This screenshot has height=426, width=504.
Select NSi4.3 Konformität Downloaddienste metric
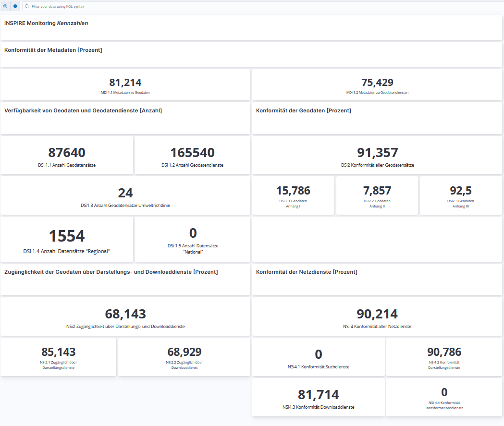(x=318, y=395)
